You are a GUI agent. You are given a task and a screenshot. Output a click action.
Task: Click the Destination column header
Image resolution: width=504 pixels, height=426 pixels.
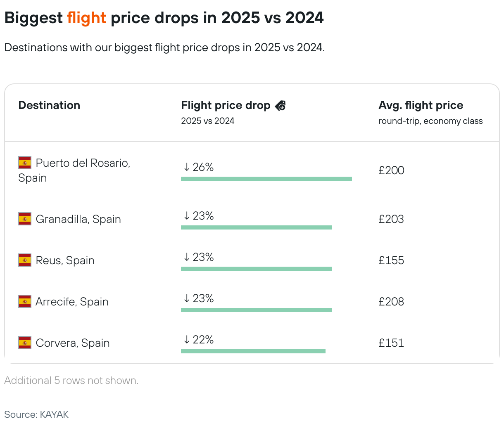(49, 105)
